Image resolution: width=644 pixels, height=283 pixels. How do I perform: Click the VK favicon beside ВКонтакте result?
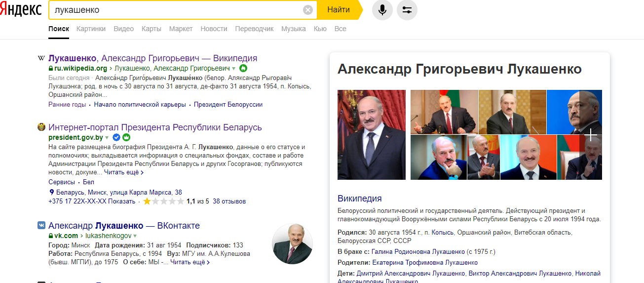tap(41, 226)
